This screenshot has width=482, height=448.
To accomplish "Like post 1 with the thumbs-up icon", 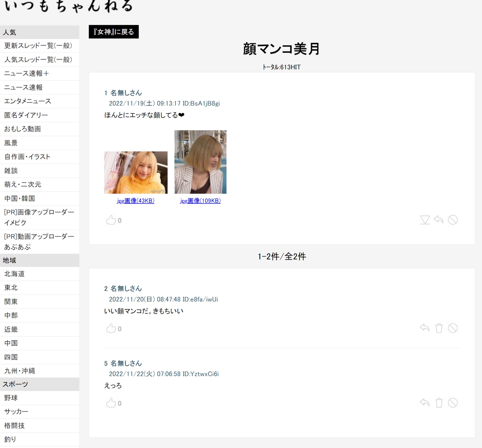I will (x=111, y=220).
